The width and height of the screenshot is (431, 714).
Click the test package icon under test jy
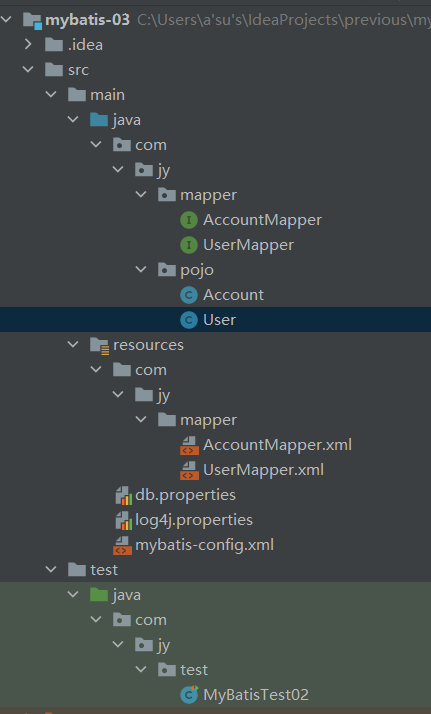pos(167,670)
